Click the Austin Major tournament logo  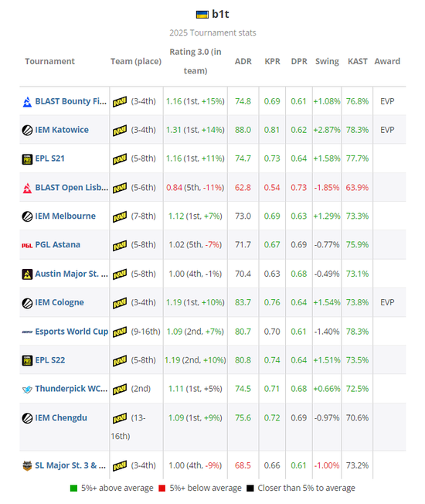click(27, 274)
